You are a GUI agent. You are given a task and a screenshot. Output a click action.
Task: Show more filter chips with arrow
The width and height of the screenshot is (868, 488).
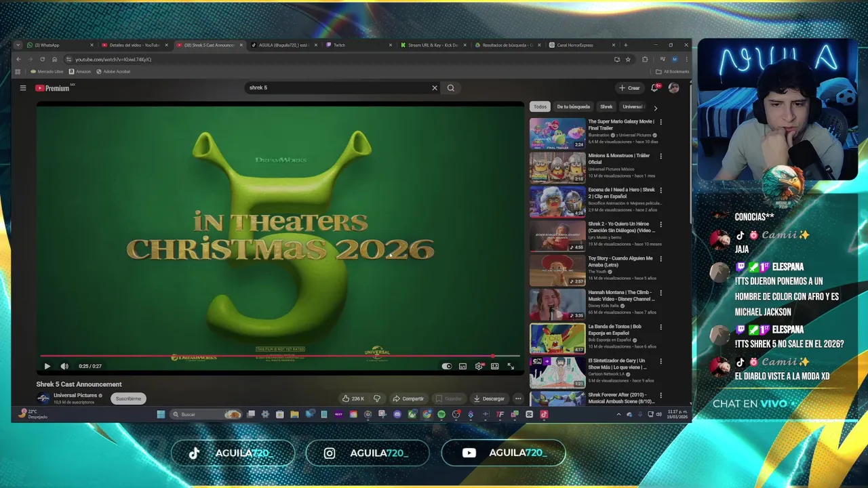pyautogui.click(x=655, y=108)
